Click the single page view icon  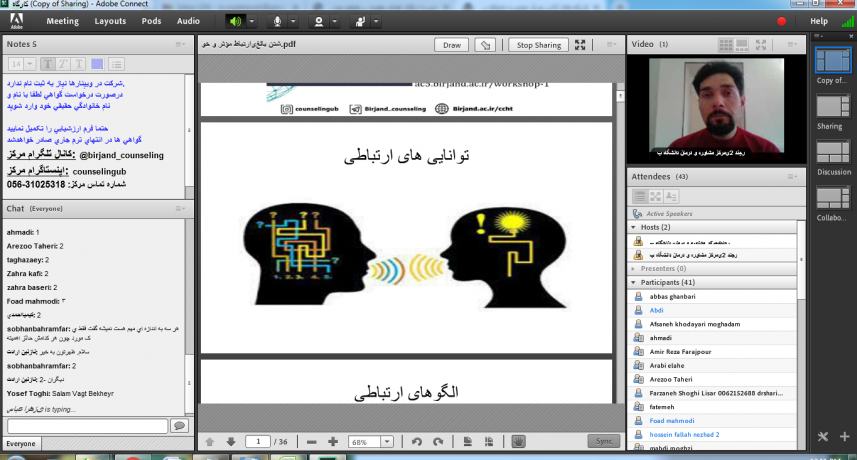pyautogui.click(x=468, y=441)
